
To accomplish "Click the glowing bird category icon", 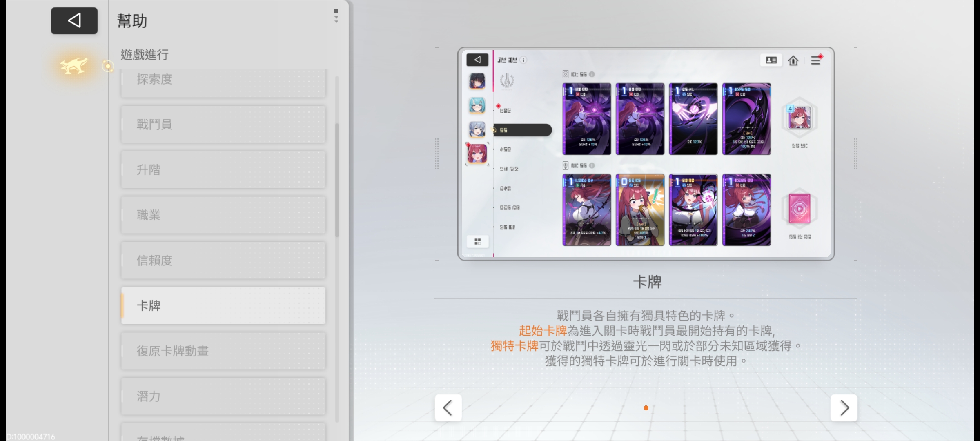I will pyautogui.click(x=74, y=66).
